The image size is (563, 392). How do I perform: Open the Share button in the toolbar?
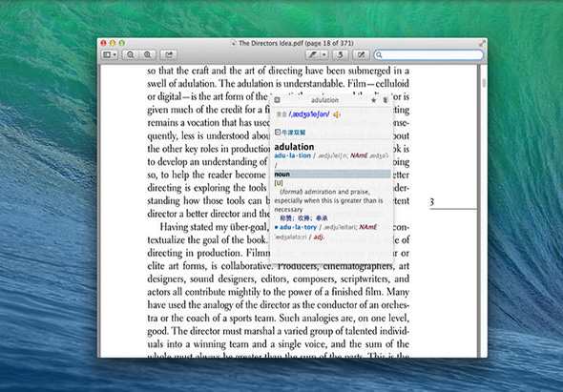click(168, 55)
